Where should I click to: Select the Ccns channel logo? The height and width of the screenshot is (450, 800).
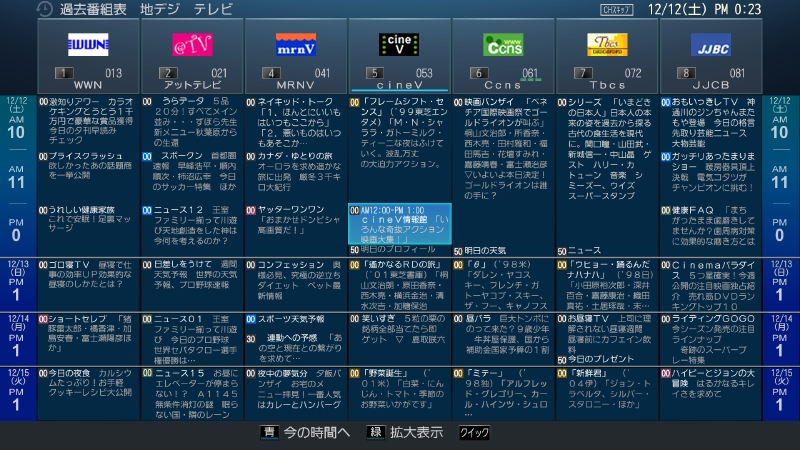pyautogui.click(x=503, y=44)
